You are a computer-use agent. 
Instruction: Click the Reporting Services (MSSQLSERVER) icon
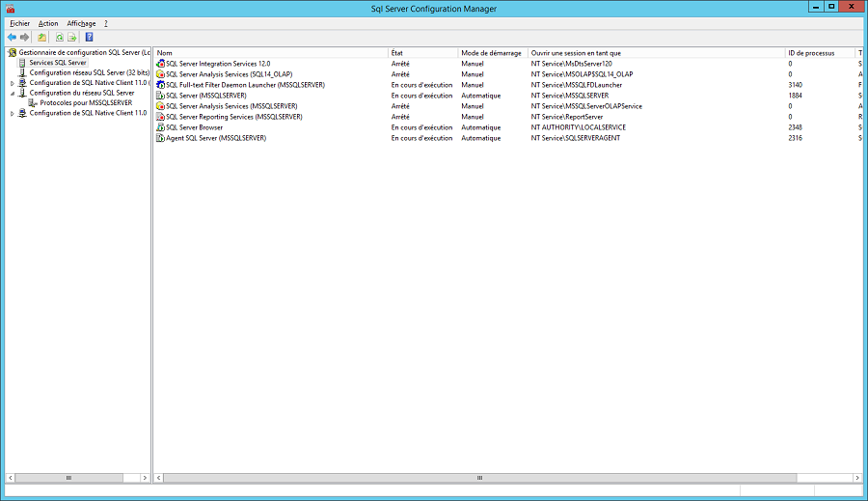click(x=160, y=117)
